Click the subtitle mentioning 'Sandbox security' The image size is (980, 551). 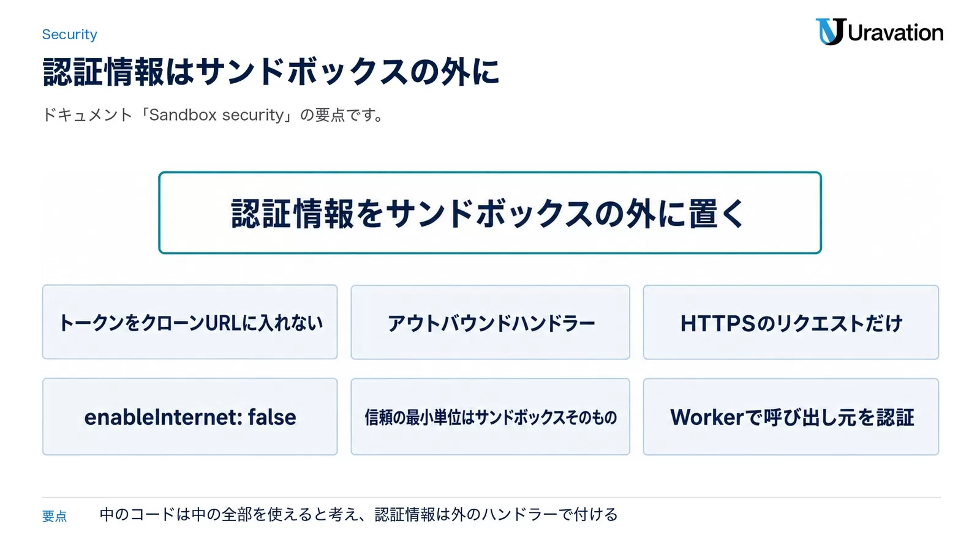214,115
